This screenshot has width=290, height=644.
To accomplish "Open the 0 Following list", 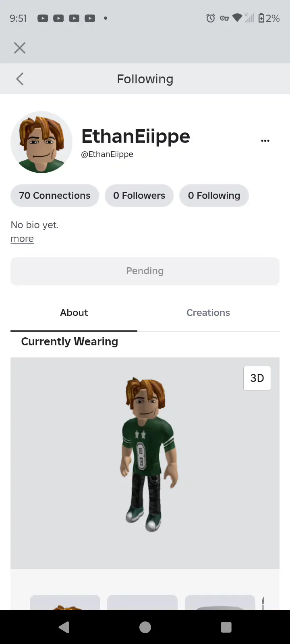I will point(214,196).
